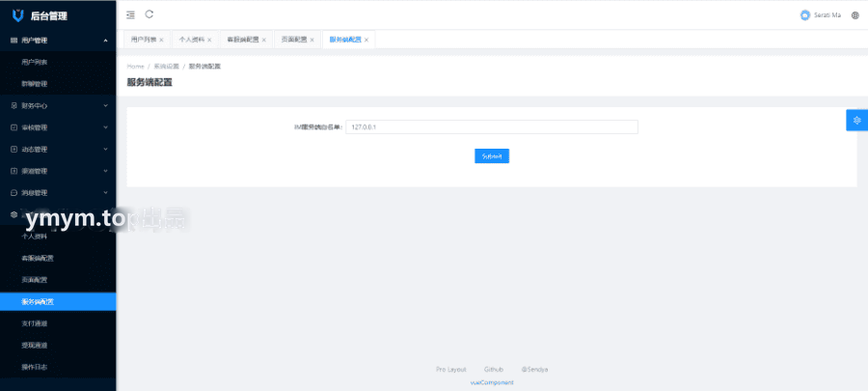This screenshot has height=391, width=868.
Task: Click the 渠道管理 menu icon
Action: coord(14,171)
